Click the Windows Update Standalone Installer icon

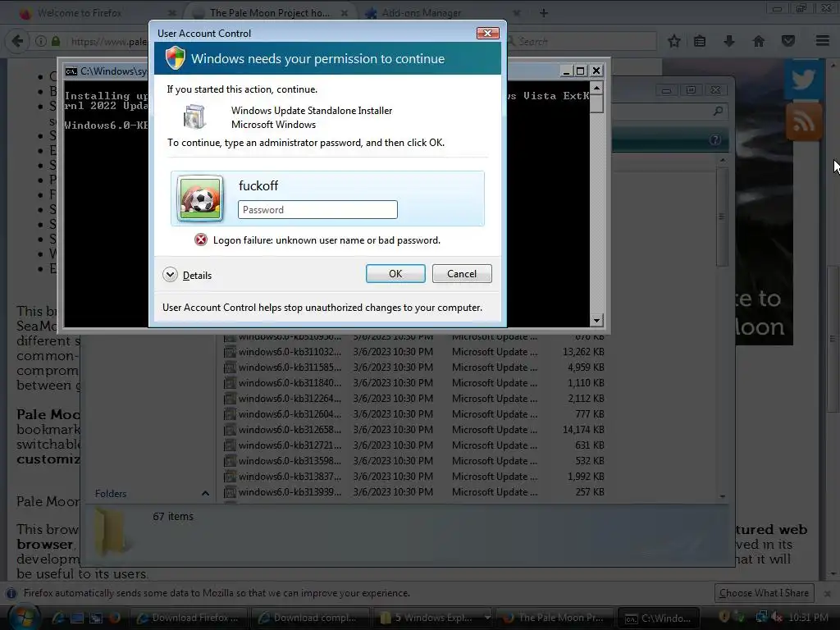pyautogui.click(x=194, y=116)
